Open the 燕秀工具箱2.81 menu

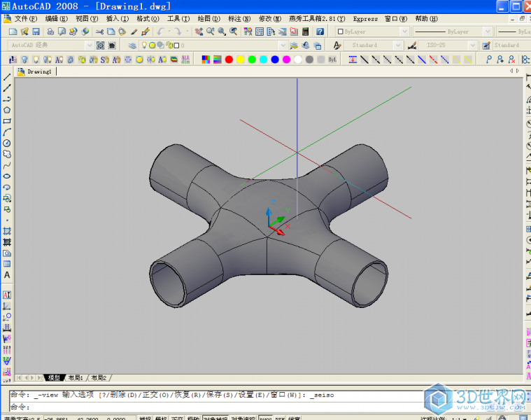coord(317,19)
